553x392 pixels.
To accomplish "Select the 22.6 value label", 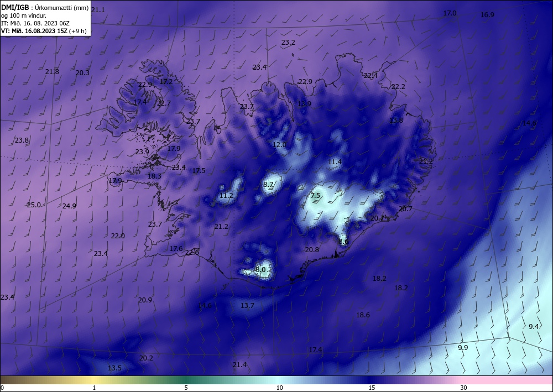I will pos(192,253).
